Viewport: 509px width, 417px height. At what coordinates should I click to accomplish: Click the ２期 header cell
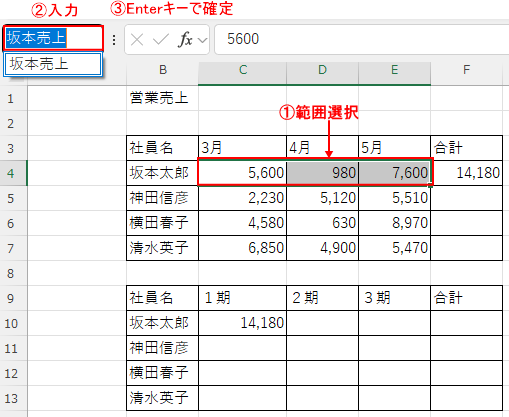322,298
